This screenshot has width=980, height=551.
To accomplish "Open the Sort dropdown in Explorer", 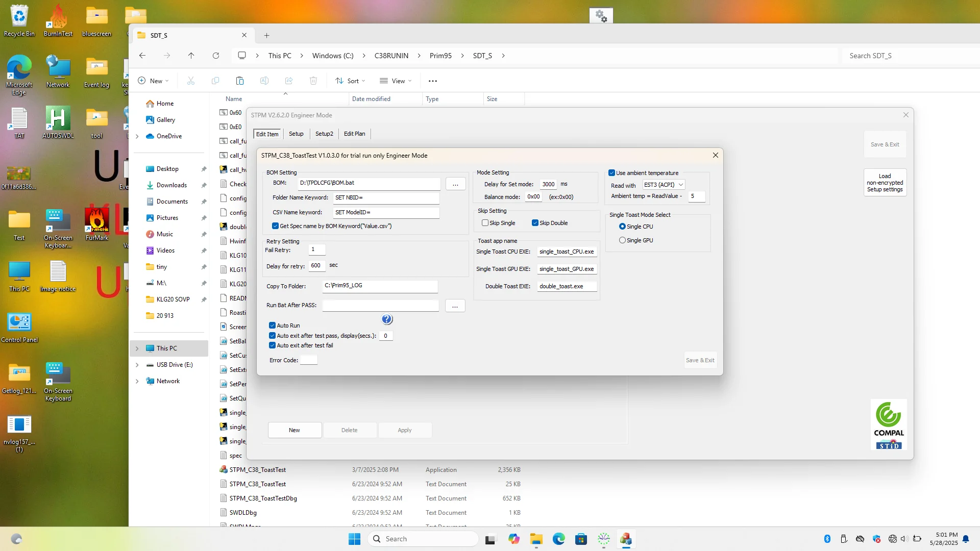I will [x=350, y=81].
